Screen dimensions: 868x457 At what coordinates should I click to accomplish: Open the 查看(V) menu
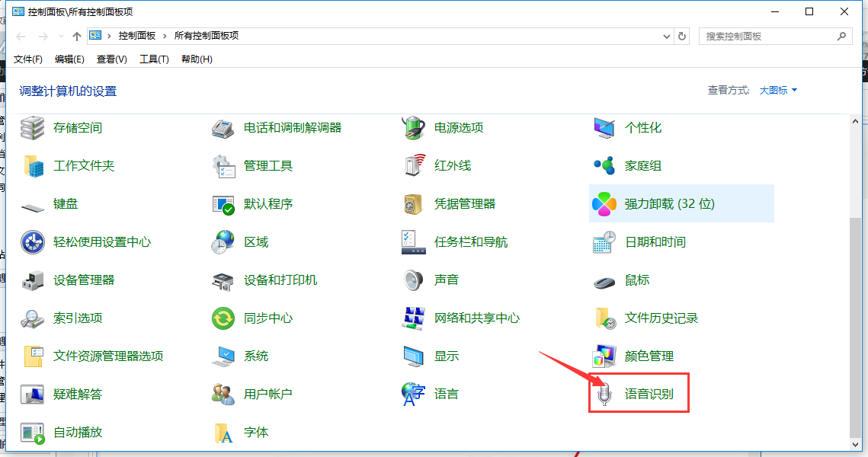click(111, 59)
